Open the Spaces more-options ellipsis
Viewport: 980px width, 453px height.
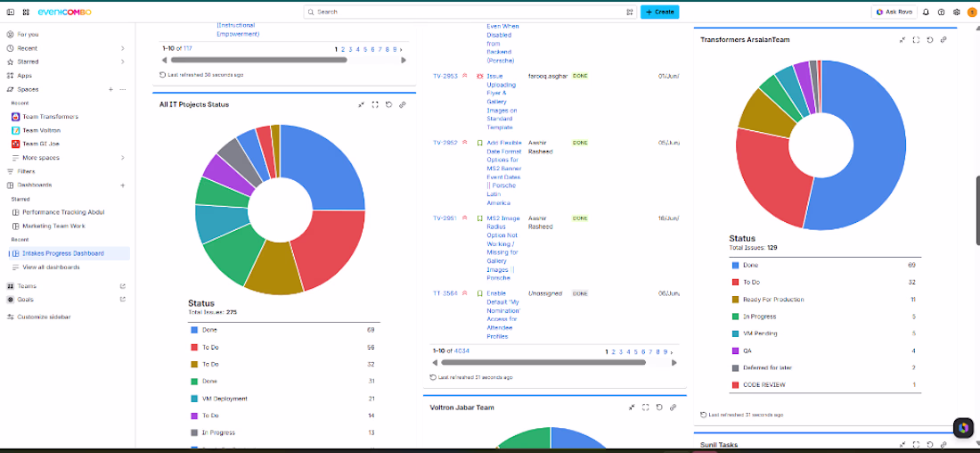123,89
